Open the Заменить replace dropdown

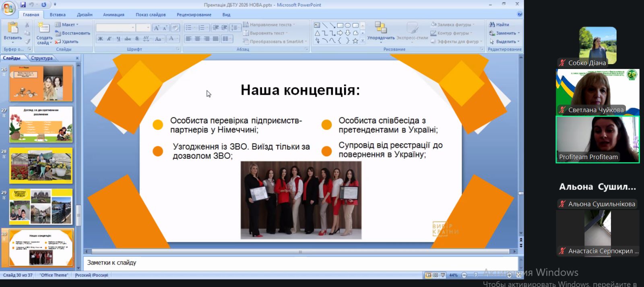point(505,33)
